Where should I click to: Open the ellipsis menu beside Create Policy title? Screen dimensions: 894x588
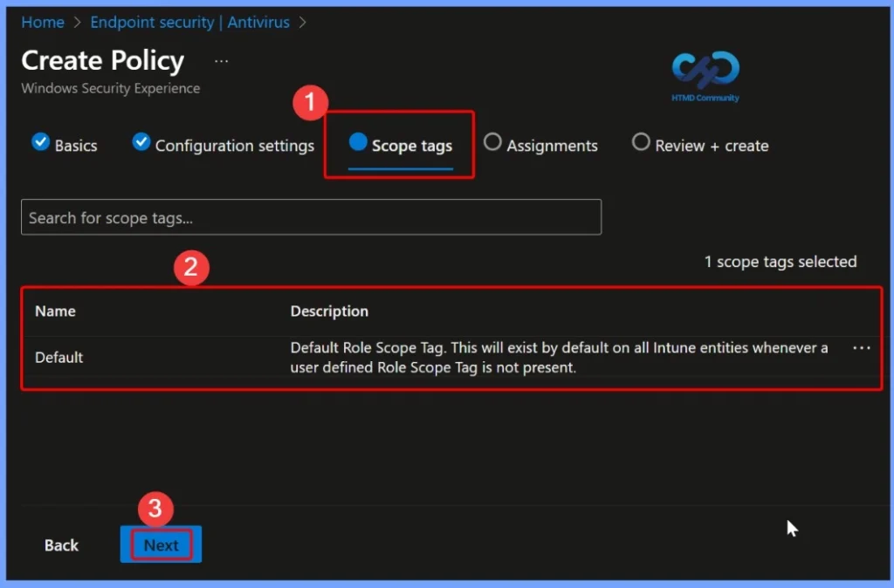pyautogui.click(x=221, y=60)
